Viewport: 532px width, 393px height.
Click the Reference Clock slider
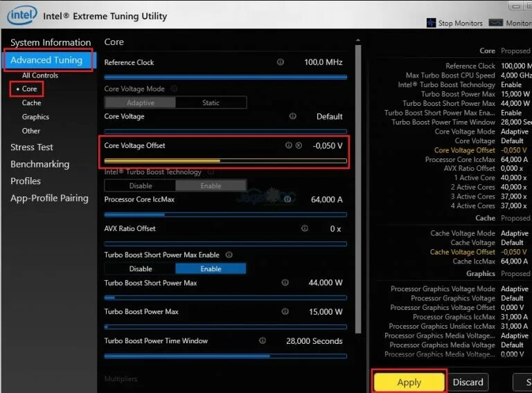point(226,77)
